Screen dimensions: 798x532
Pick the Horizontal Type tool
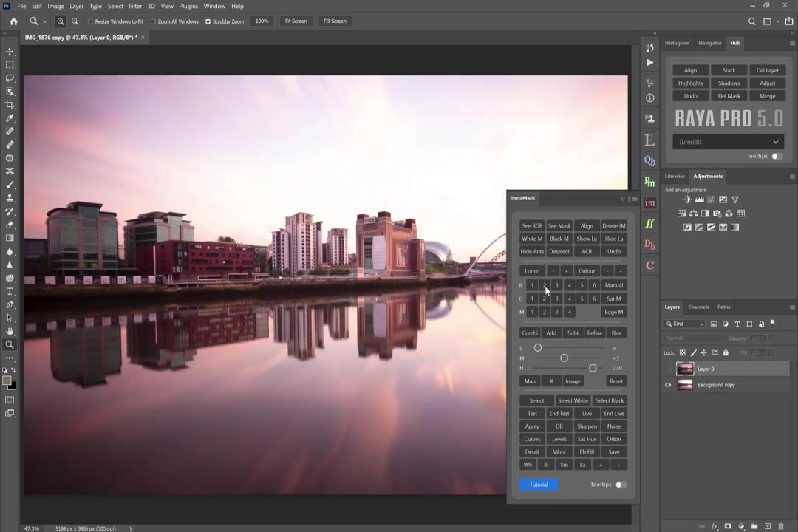10,291
